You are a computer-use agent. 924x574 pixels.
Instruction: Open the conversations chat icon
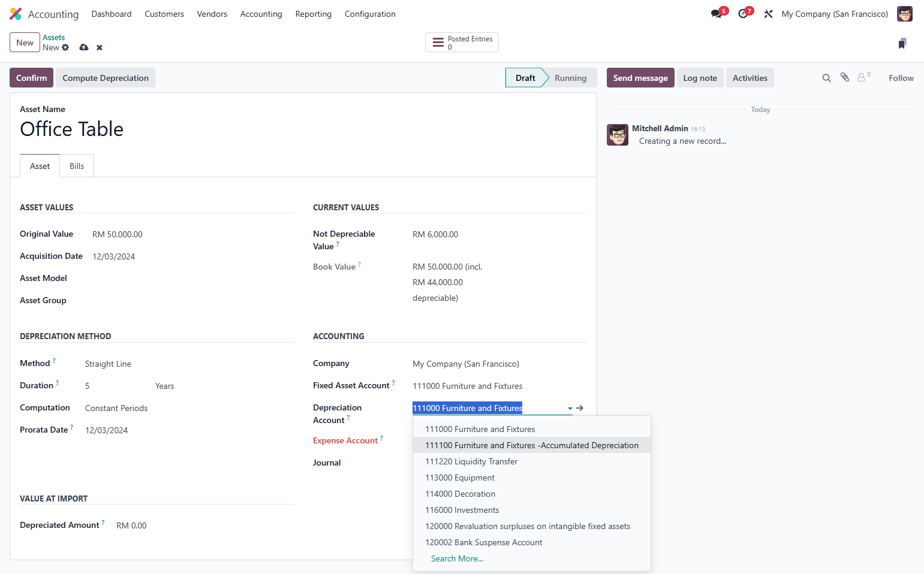pos(717,14)
